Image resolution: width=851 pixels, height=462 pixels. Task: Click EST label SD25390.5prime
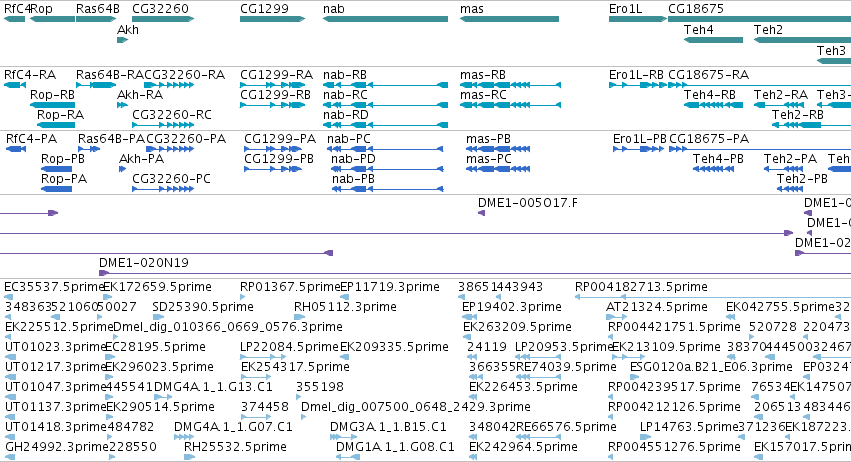coord(203,307)
